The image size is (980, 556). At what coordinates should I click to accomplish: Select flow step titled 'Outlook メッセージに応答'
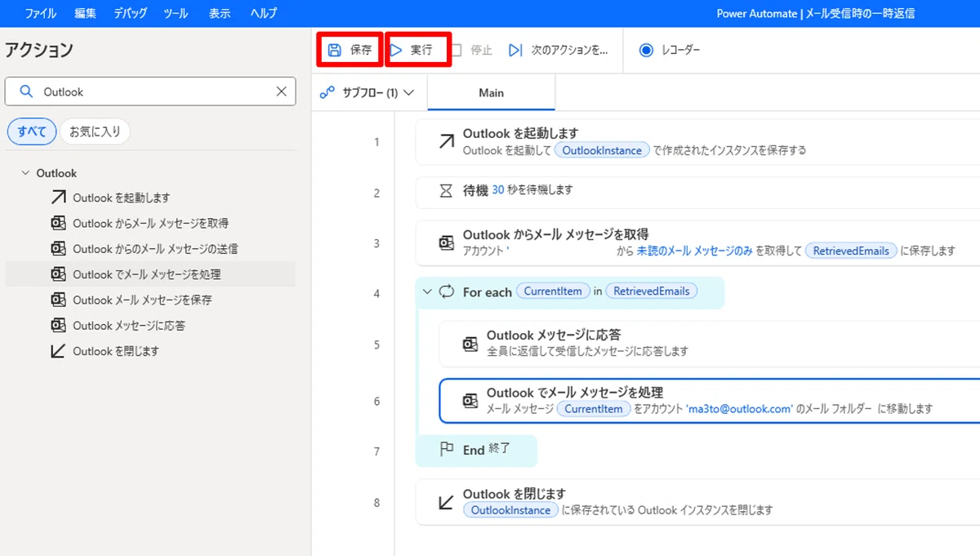coord(709,344)
